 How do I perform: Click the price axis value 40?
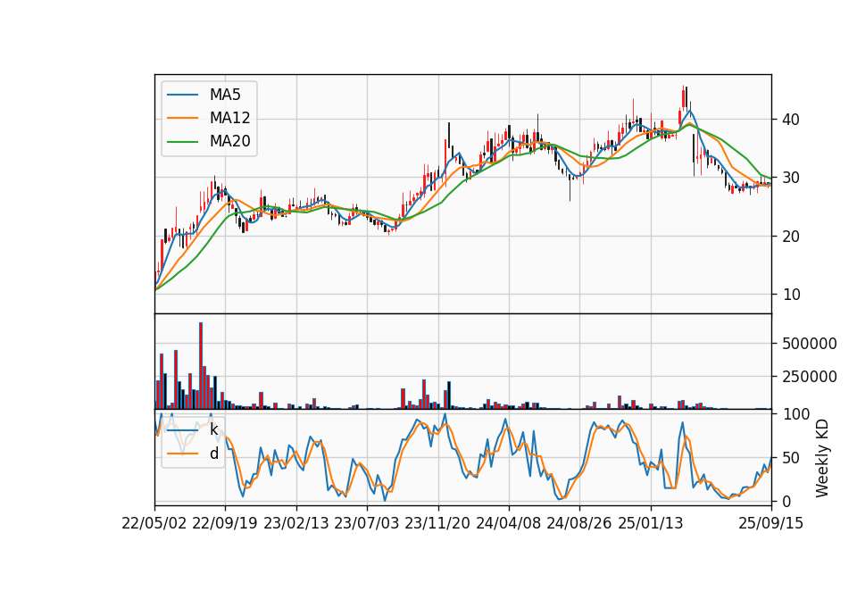coord(792,119)
